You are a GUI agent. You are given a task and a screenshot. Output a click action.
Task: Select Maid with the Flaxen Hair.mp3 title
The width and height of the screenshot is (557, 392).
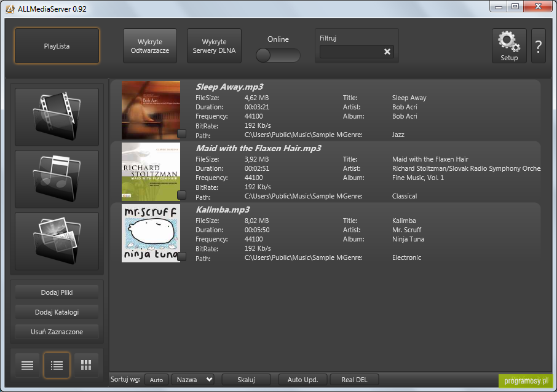point(258,149)
